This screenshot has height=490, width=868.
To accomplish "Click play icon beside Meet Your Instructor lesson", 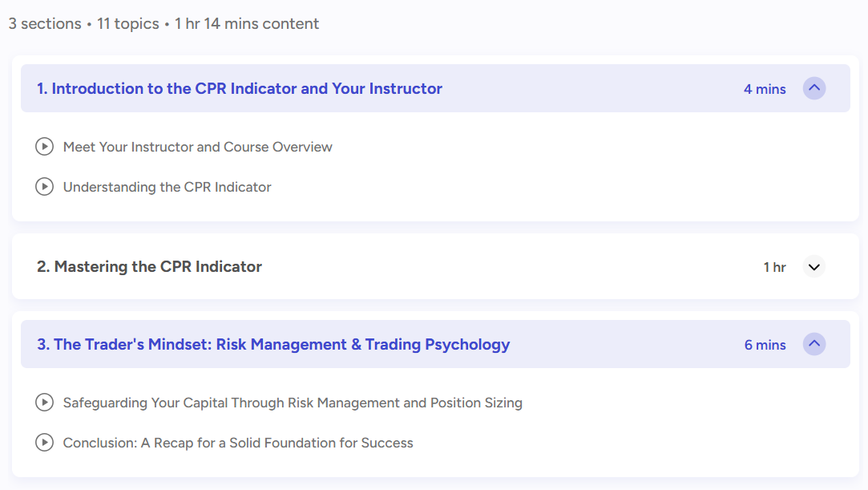I will coord(45,147).
